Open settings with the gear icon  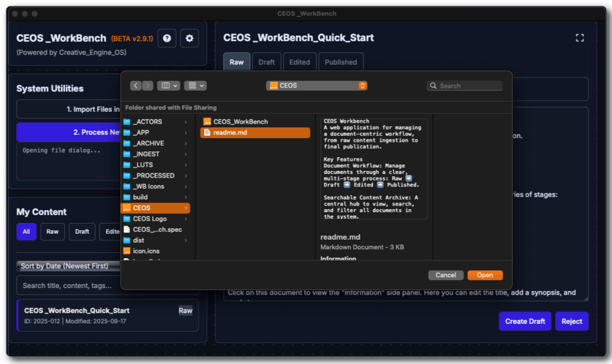pyautogui.click(x=190, y=38)
